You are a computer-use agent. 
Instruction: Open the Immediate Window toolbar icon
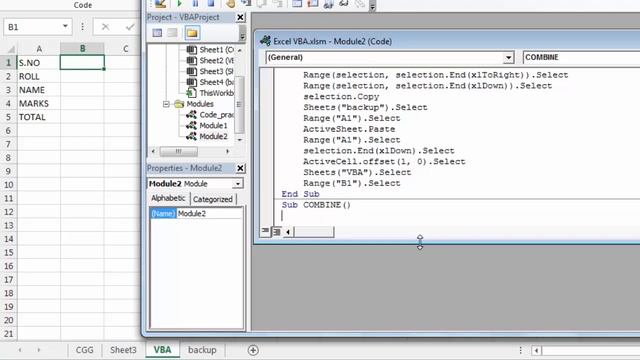(313, 4)
